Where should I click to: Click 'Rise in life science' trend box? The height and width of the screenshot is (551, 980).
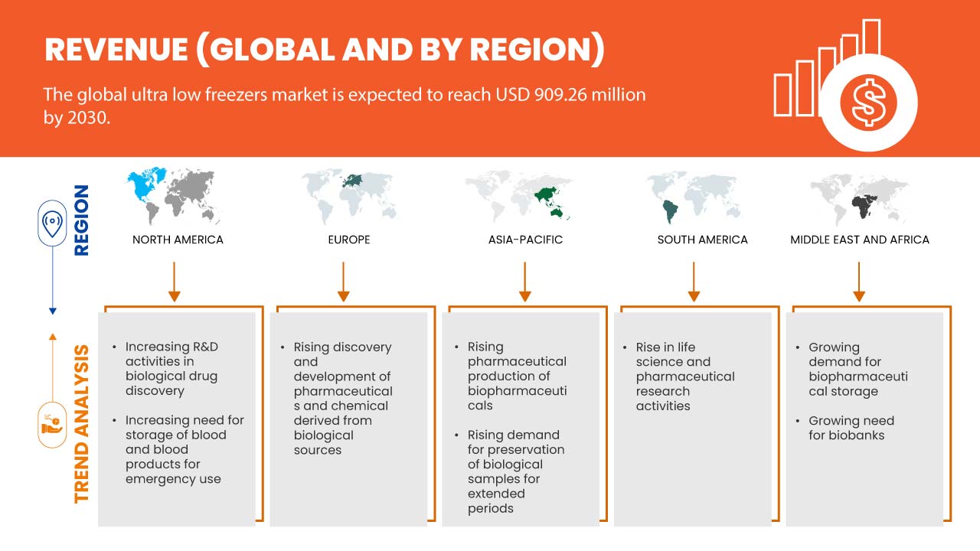pos(684,377)
